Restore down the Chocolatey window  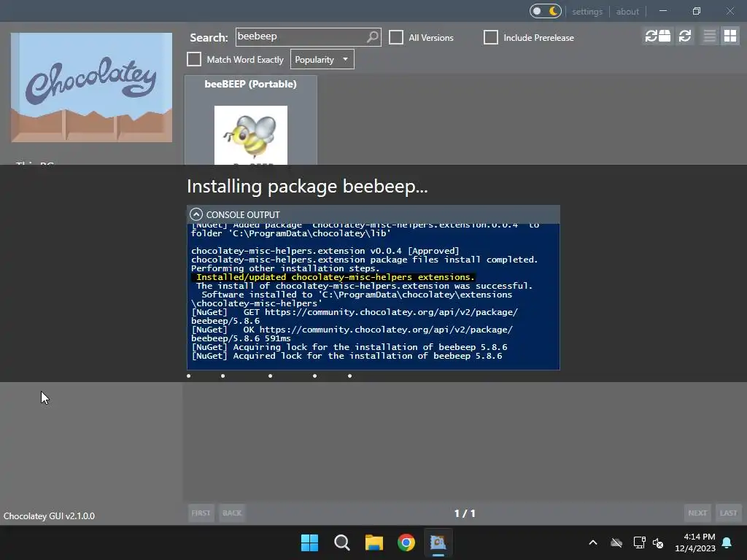tap(697, 11)
